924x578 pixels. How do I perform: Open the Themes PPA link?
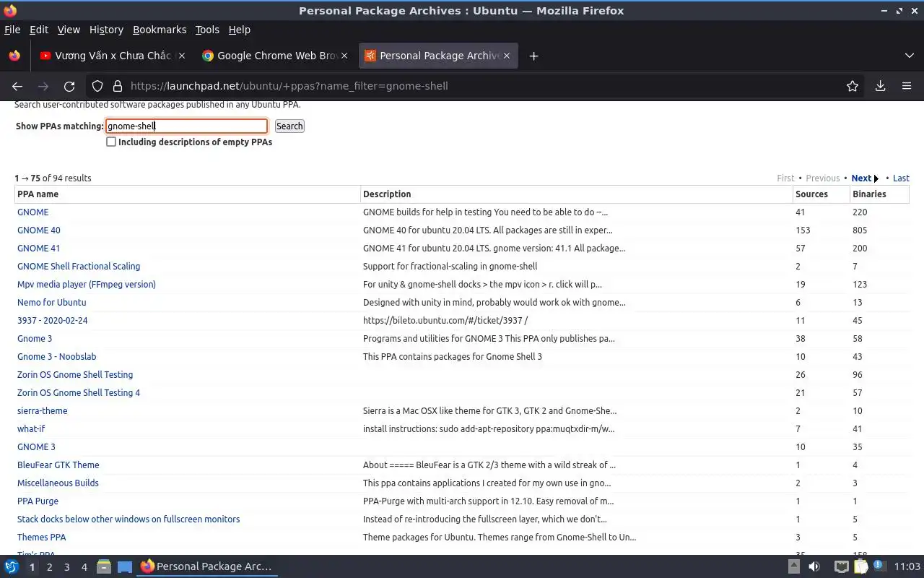pos(41,538)
